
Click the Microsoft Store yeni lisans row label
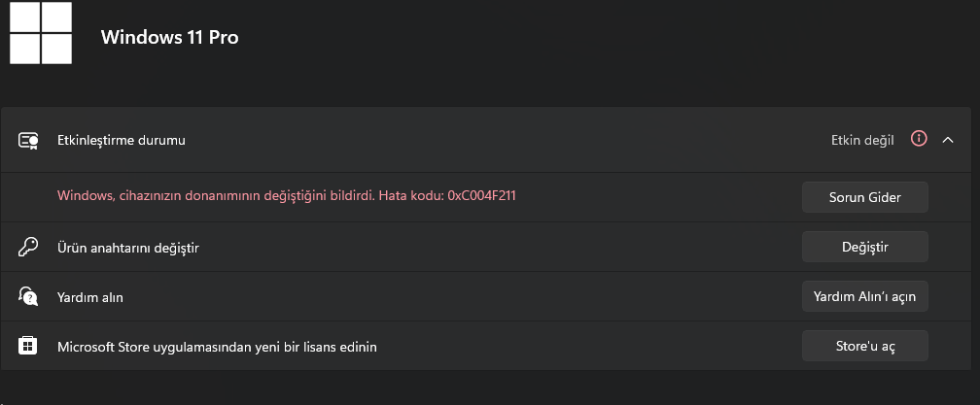click(x=217, y=347)
